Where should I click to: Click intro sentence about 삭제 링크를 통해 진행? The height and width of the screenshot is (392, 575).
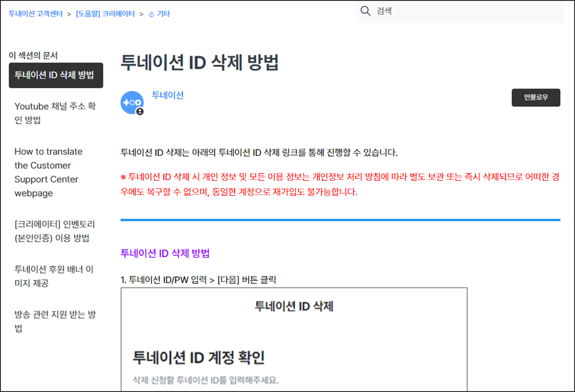(259, 153)
